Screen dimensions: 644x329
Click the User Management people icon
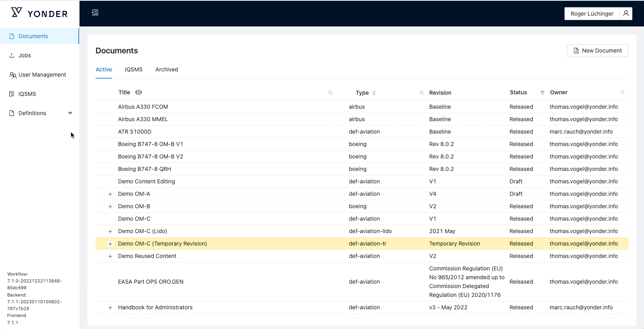12,75
